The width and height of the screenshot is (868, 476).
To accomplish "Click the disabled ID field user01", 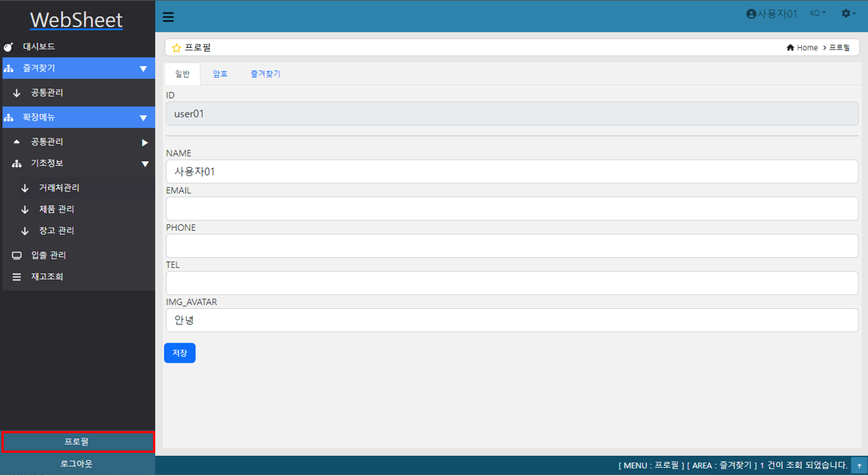I will pyautogui.click(x=512, y=114).
